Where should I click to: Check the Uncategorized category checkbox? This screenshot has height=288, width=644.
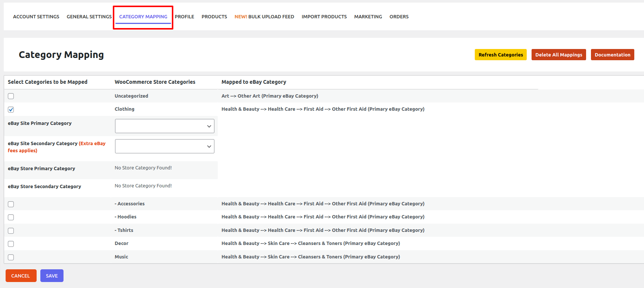coord(11,96)
